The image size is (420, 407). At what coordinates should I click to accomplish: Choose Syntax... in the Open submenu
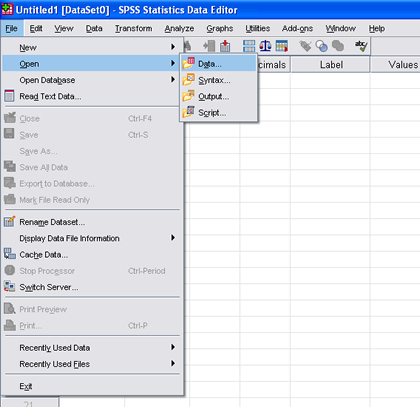coord(219,80)
